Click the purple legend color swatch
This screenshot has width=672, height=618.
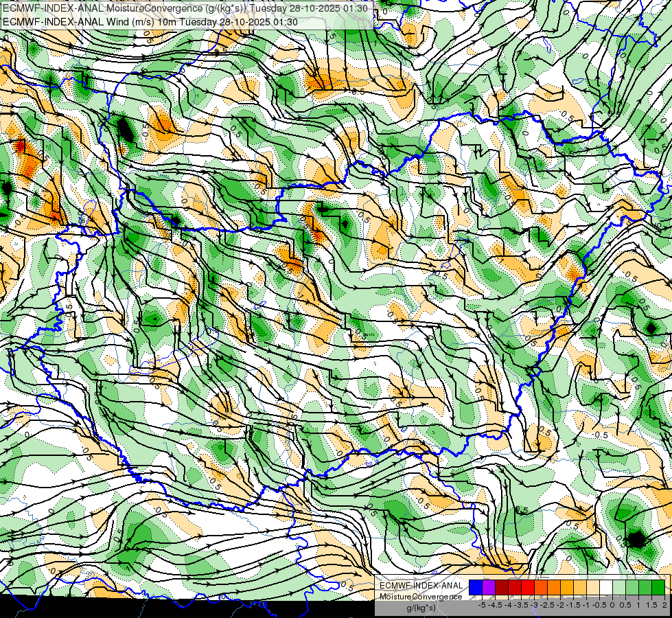[489, 587]
